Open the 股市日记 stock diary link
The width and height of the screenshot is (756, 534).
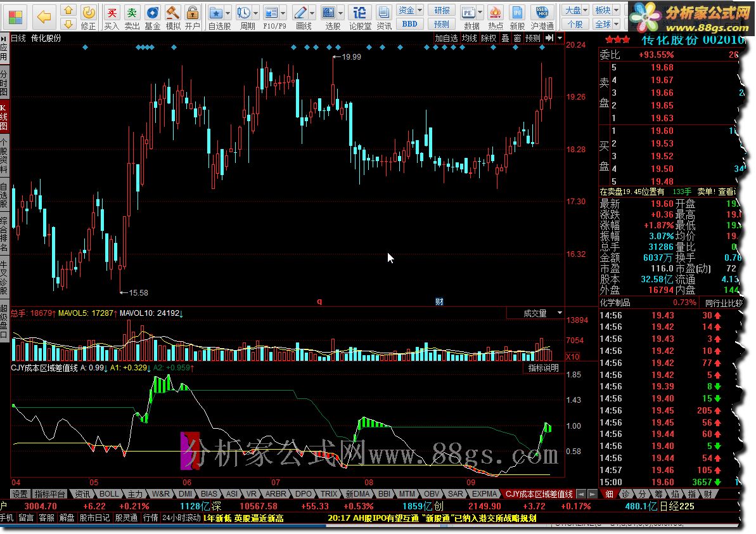coord(95,518)
